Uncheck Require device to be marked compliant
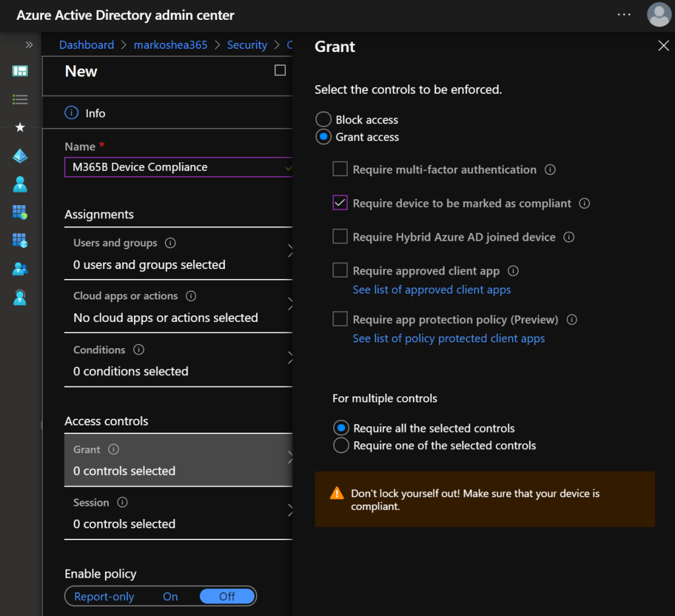The image size is (675, 616). (340, 203)
